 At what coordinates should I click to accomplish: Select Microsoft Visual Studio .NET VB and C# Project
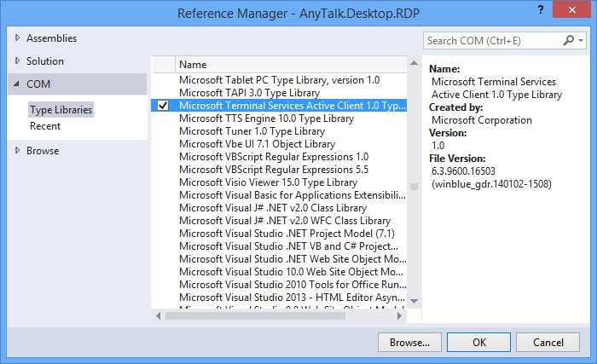[x=279, y=246]
